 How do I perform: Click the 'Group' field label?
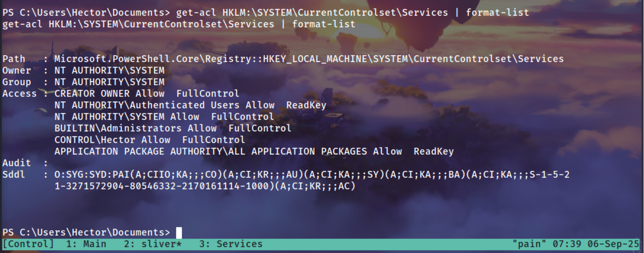click(x=17, y=82)
